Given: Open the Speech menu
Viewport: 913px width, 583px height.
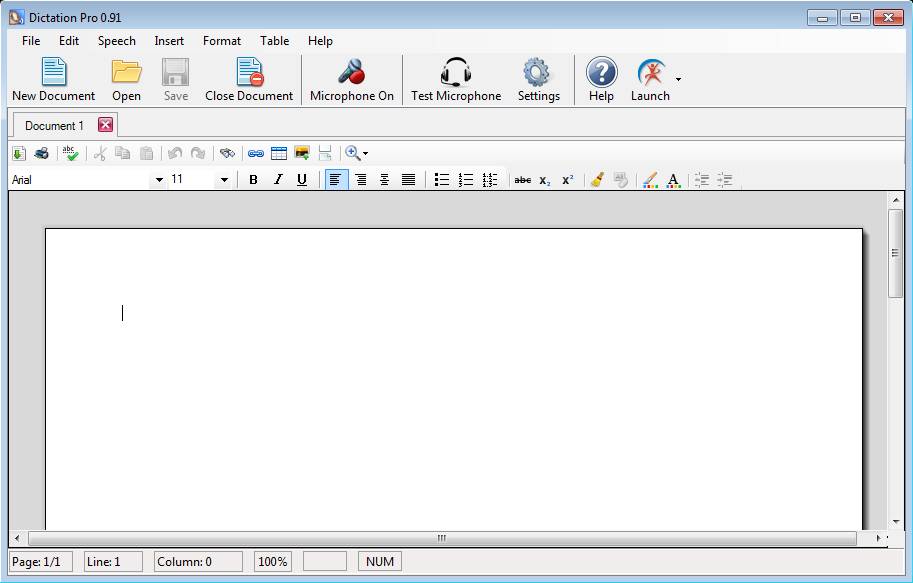Looking at the screenshot, I should coord(116,41).
